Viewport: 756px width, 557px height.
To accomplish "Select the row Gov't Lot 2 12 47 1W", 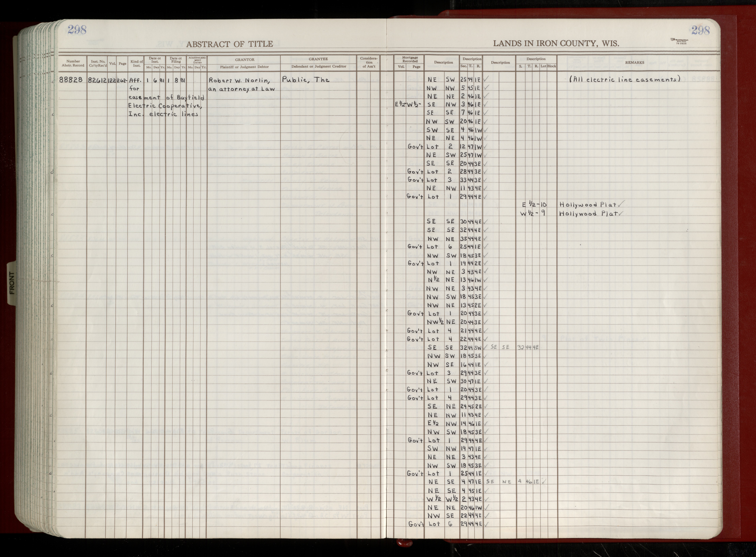I will coord(448,147).
